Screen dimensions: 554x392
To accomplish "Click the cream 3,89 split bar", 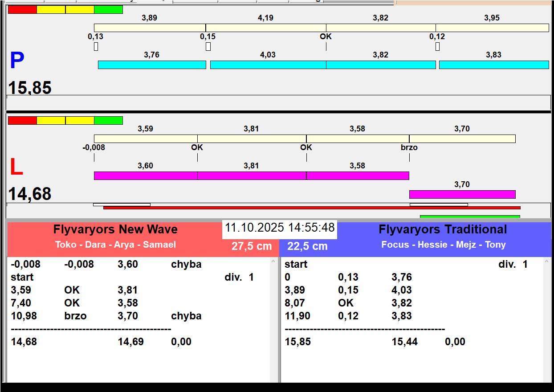I will (x=150, y=28).
